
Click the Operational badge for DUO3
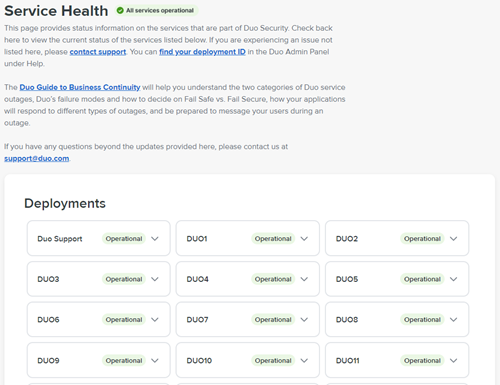point(124,279)
